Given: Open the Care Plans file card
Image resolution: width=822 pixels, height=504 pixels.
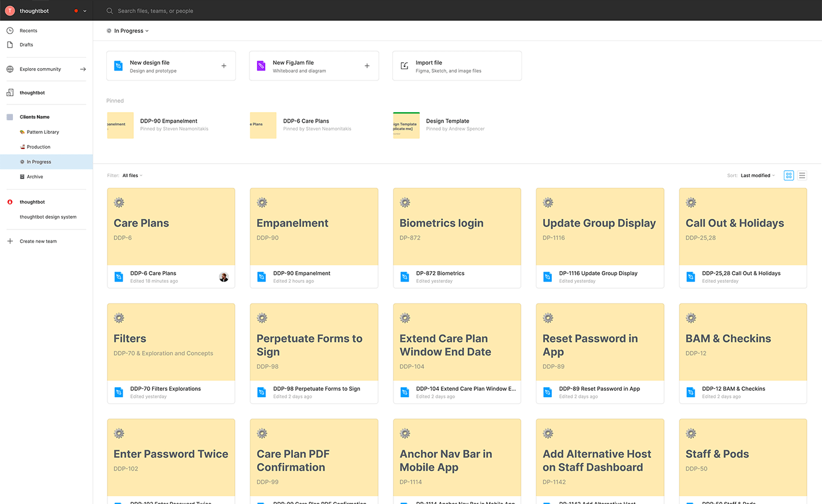Looking at the screenshot, I should click(171, 238).
